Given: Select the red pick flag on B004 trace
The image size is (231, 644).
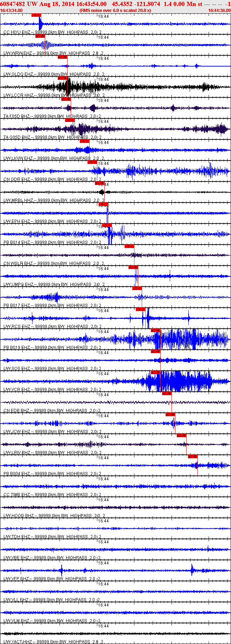Looking at the screenshot, I should point(193,457).
